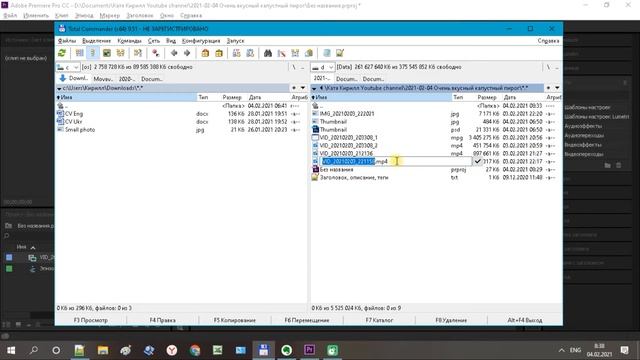Open new FTP connection toolbar icon
Screen dimensions: 640x360
pyautogui.click(x=250, y=53)
